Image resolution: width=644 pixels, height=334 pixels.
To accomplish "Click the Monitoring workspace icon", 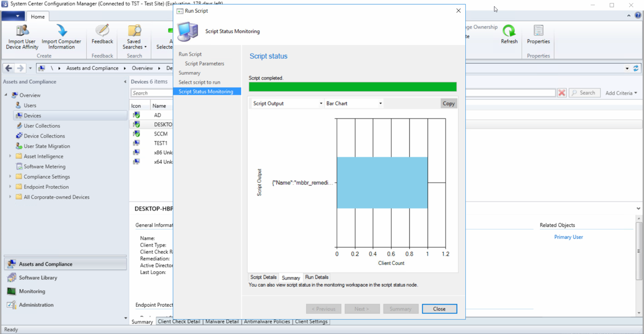I will click(x=12, y=291).
